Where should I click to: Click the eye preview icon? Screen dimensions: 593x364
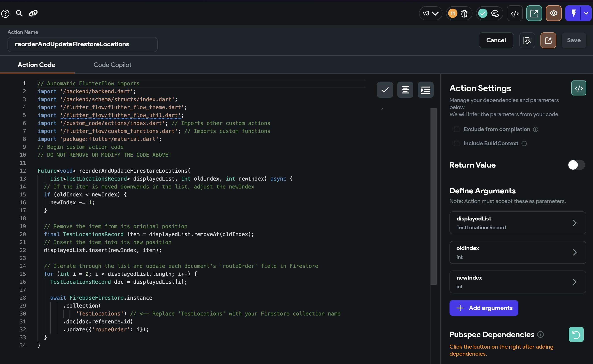tap(553, 13)
